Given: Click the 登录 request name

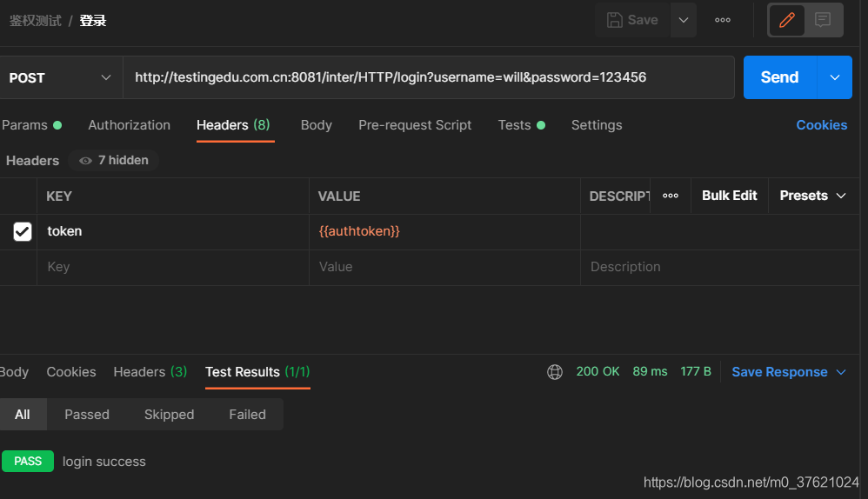Looking at the screenshot, I should pyautogui.click(x=92, y=21).
